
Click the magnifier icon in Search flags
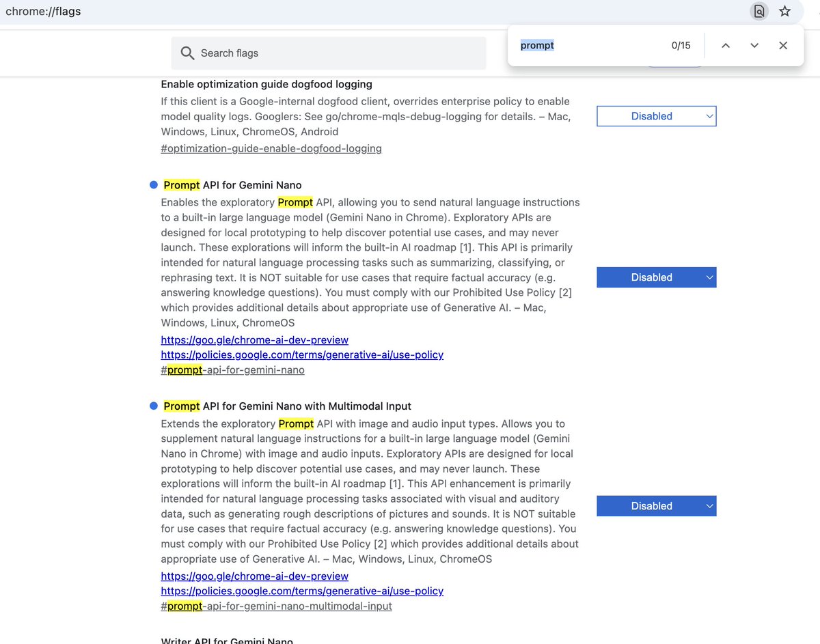[x=187, y=53]
